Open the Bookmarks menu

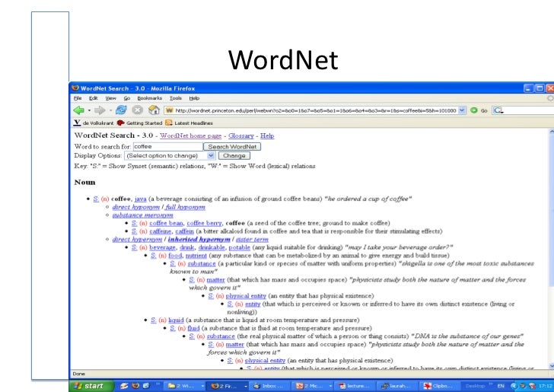coord(150,98)
